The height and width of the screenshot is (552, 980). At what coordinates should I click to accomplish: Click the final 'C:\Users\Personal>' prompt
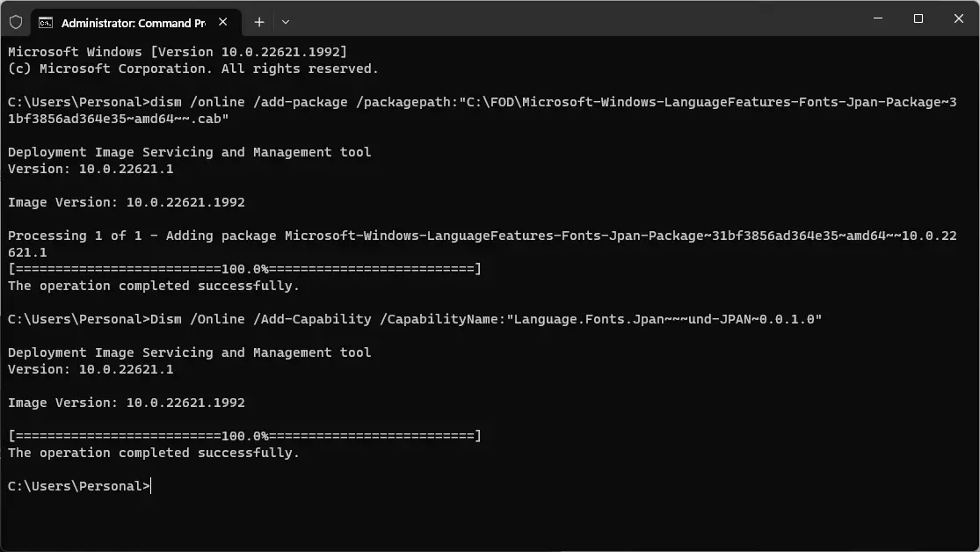(79, 486)
